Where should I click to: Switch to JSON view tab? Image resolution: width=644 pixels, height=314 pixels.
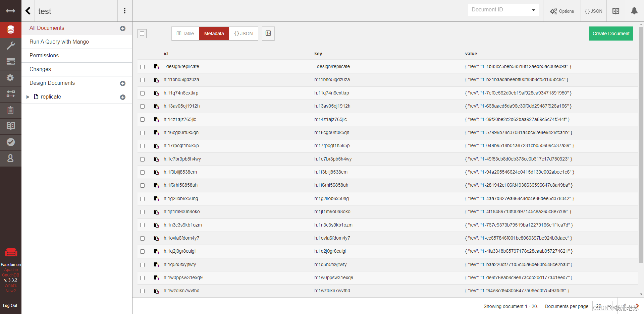244,34
